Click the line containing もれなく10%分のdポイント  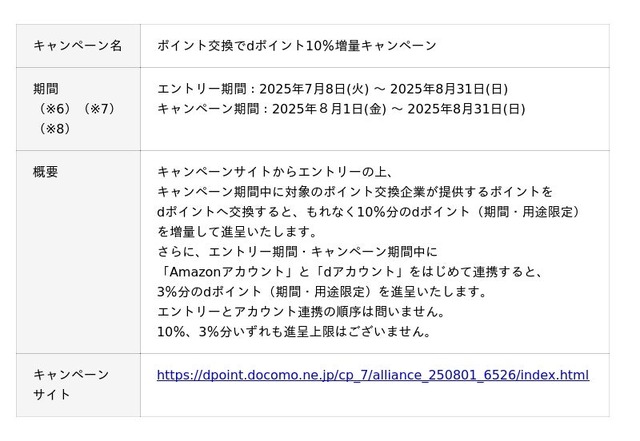[369, 212]
